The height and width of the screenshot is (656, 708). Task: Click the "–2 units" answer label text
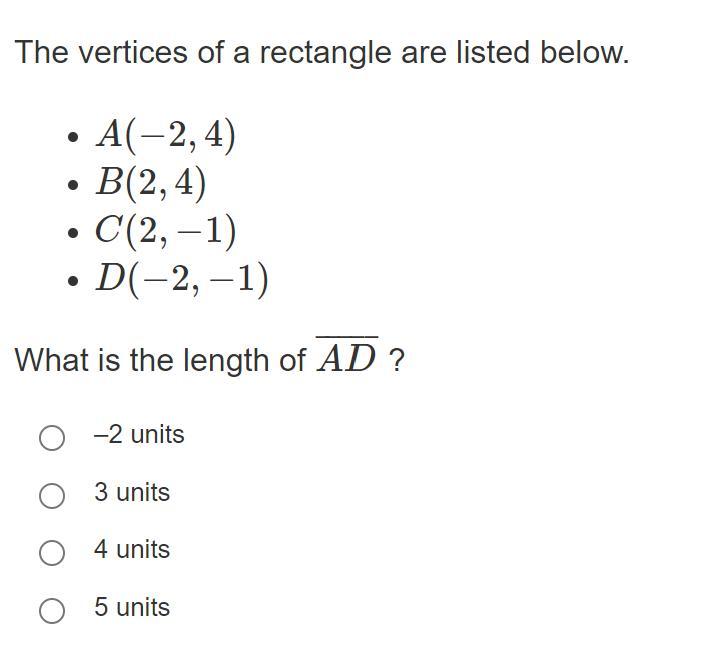tap(139, 435)
